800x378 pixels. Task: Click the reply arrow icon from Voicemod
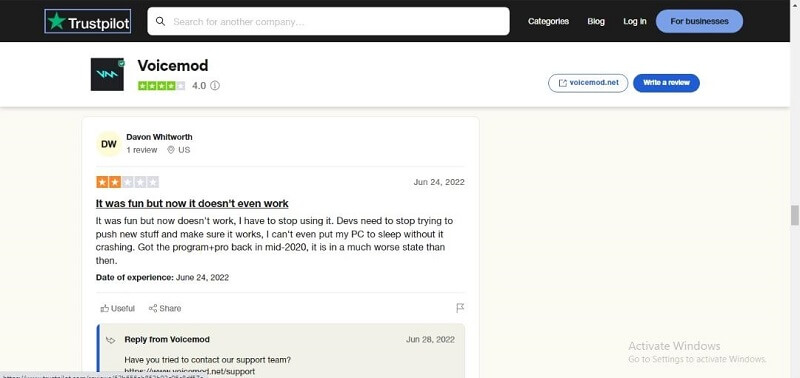111,340
